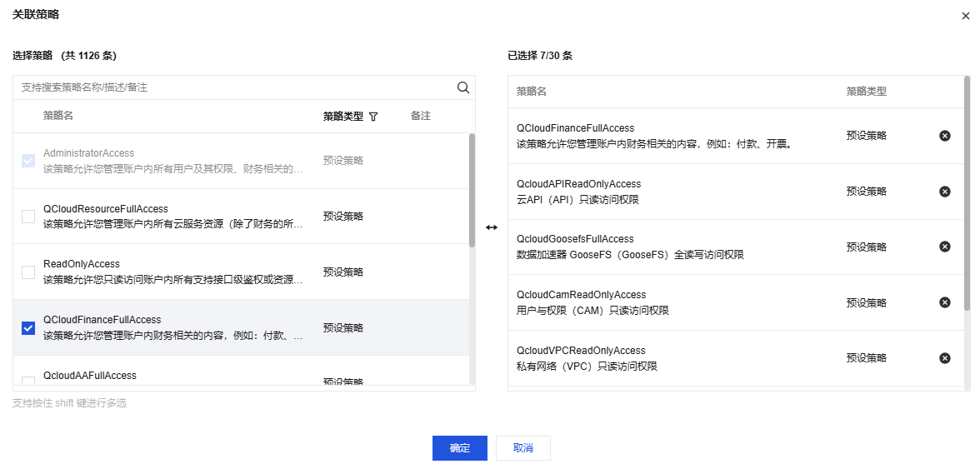Check the ReadOnlyAccess policy checkbox

tap(28, 272)
